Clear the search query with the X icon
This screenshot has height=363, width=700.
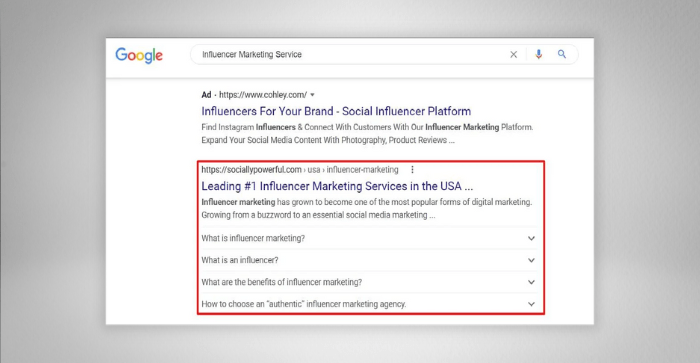click(x=513, y=54)
